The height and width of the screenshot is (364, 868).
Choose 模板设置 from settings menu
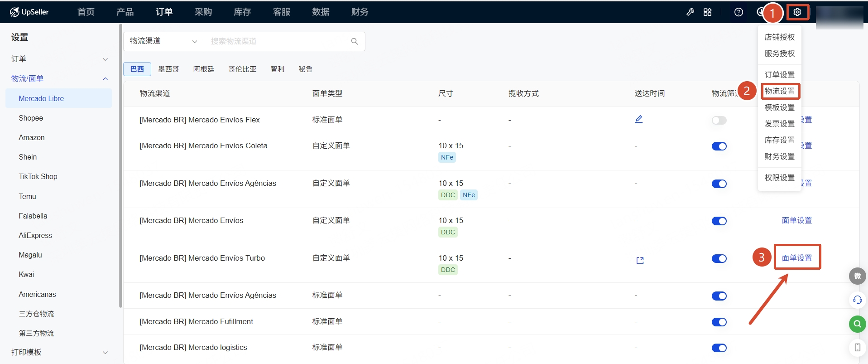pyautogui.click(x=780, y=107)
